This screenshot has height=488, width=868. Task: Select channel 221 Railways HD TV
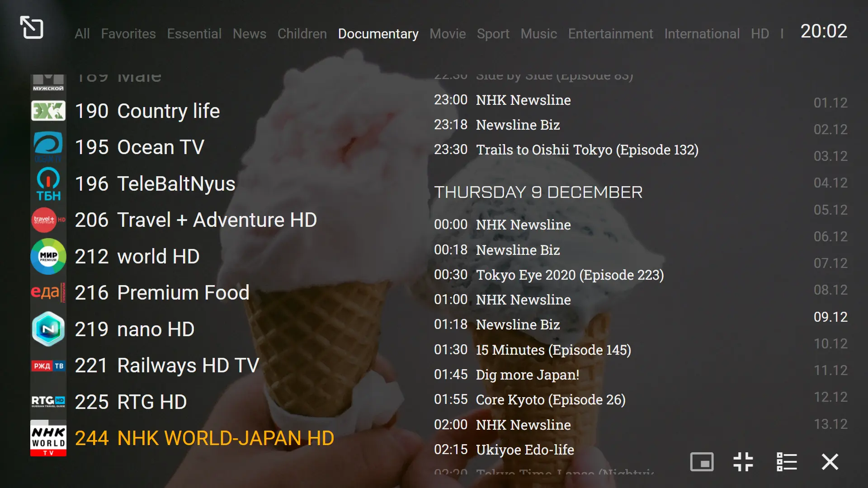[167, 366]
